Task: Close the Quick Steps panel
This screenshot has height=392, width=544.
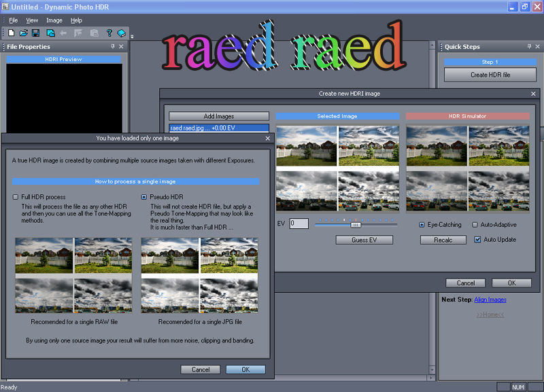Action: click(537, 46)
